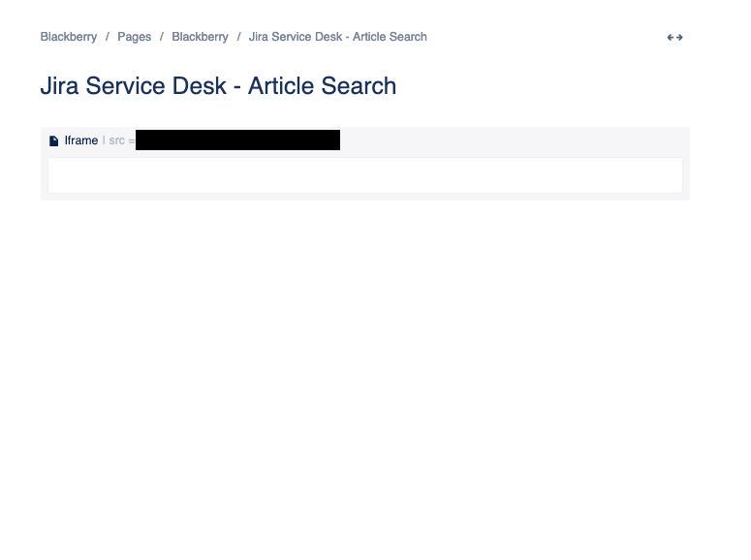Click inside the empty Iframe macro body

365,175
